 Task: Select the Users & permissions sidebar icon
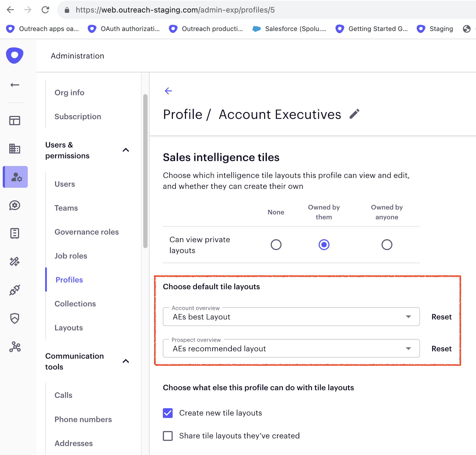point(15,177)
